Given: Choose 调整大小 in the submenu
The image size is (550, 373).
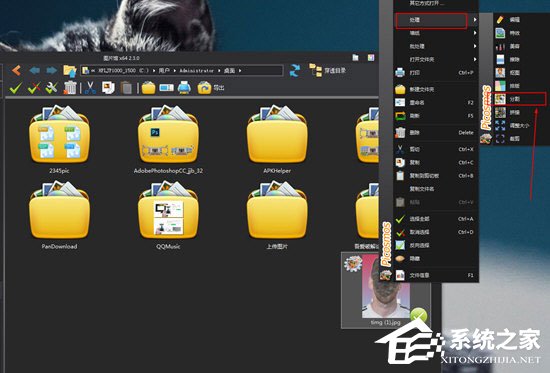Looking at the screenshot, I should [x=520, y=125].
